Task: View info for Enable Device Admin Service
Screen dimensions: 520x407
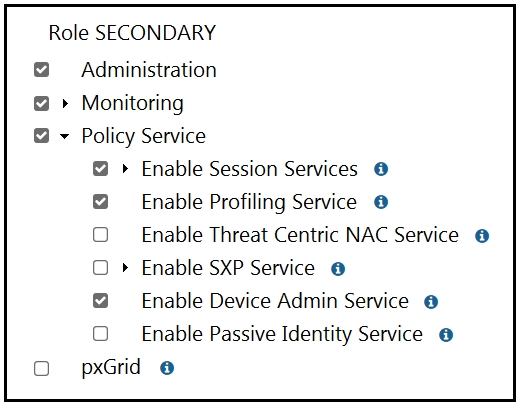Action: [x=431, y=302]
